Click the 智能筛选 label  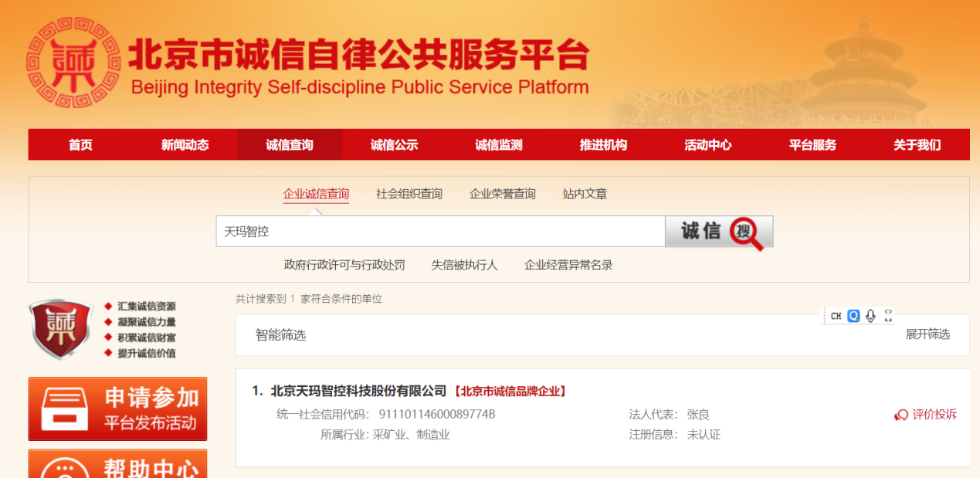[281, 335]
